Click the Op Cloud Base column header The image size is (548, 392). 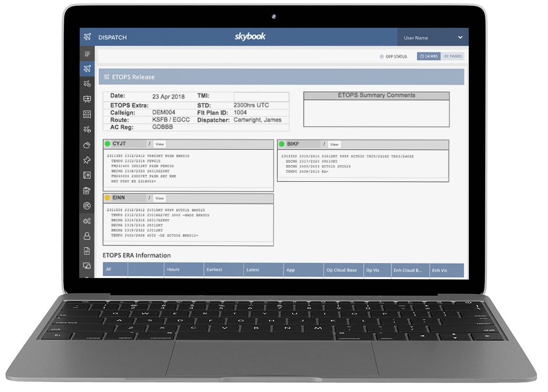pos(341,270)
